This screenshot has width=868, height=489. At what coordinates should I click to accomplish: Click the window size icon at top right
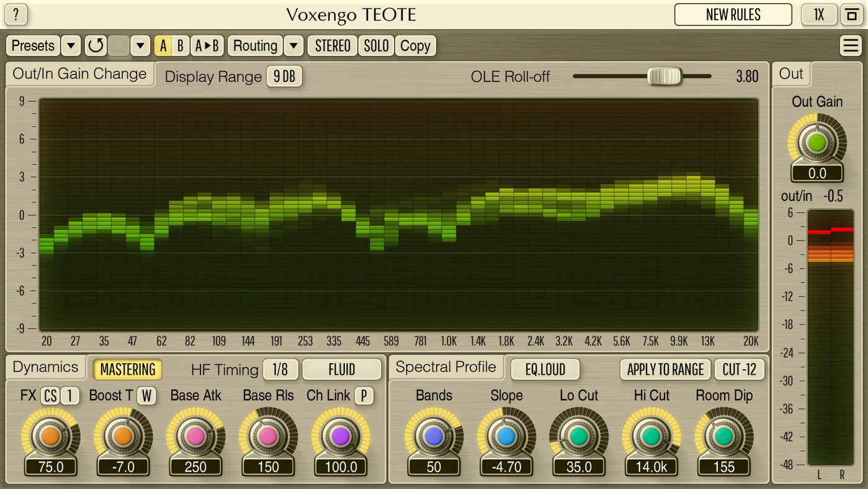point(849,15)
